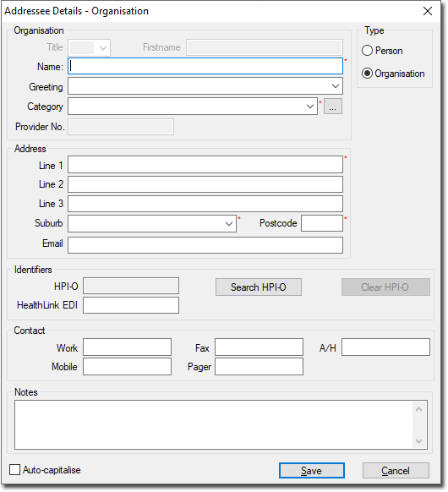Screen dimensions: 448x492
Task: Click the Notes text area
Action: tap(214, 425)
